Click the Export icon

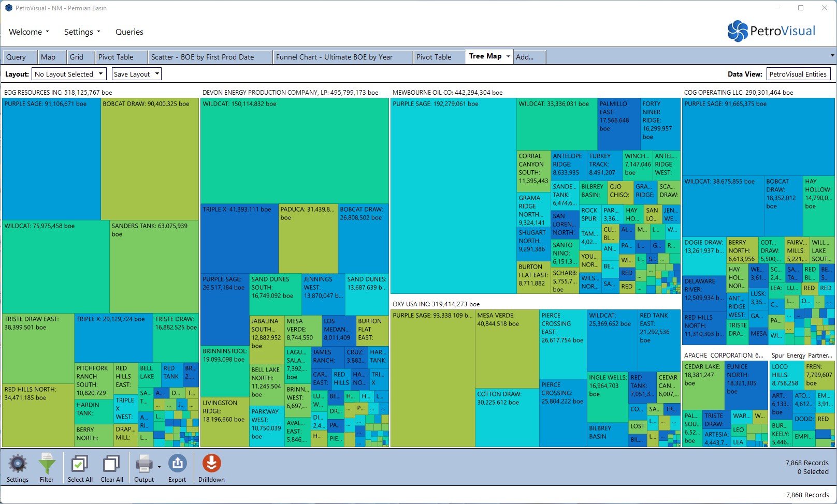click(x=177, y=464)
